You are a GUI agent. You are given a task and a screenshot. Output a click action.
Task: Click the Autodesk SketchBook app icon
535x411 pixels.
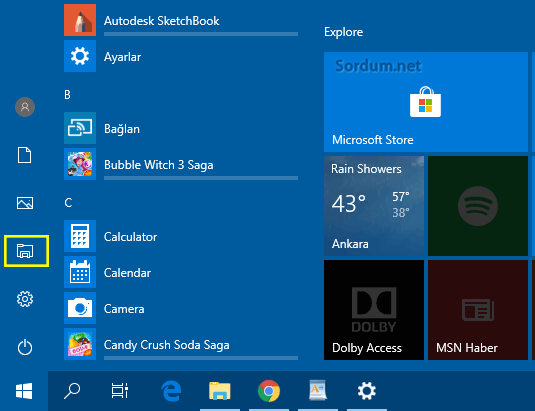(80, 20)
